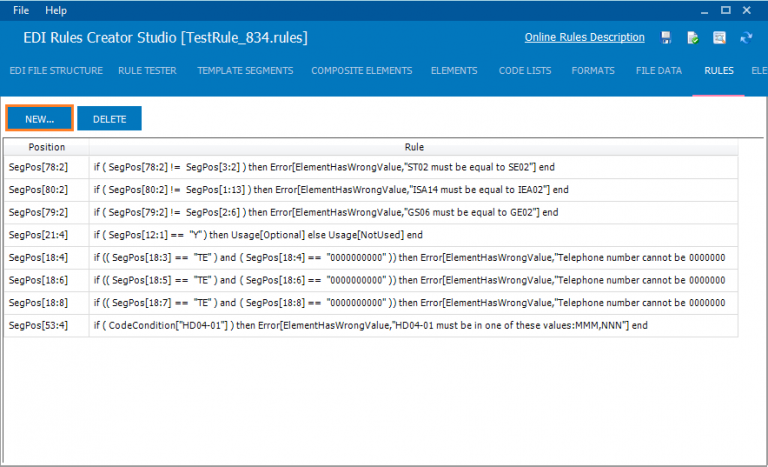Screen dimensions: 768x467
Task: Click the rule text about ST02 equal SE02
Action: (324, 167)
